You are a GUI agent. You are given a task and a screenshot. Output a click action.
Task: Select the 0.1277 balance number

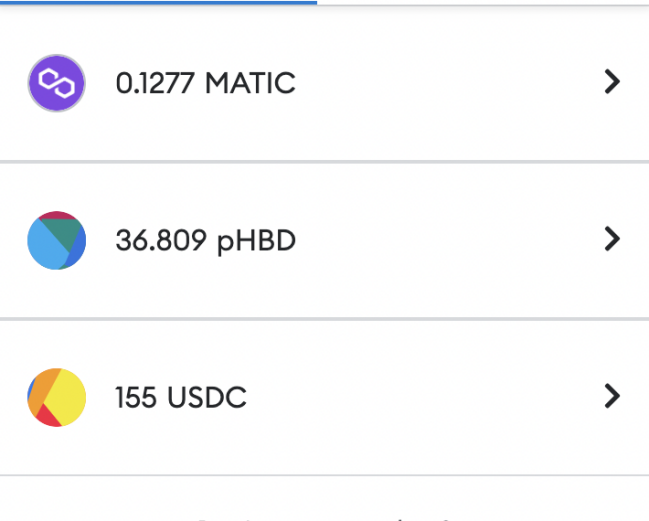155,83
